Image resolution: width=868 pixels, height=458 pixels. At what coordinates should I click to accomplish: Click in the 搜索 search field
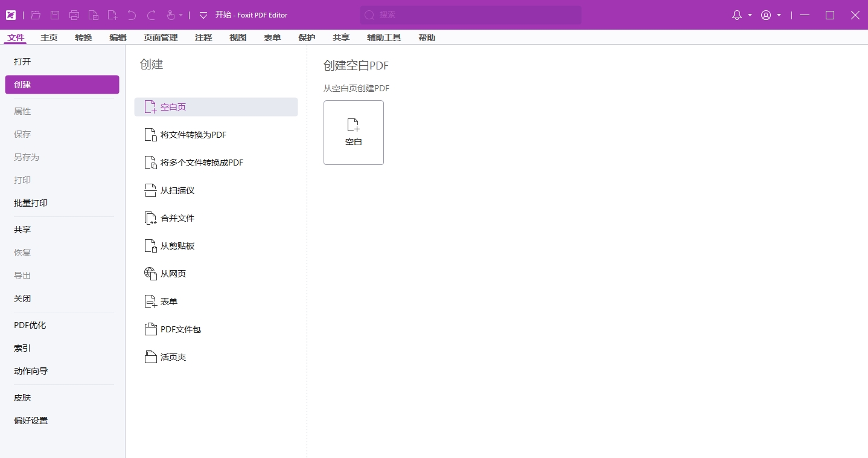pos(471,15)
